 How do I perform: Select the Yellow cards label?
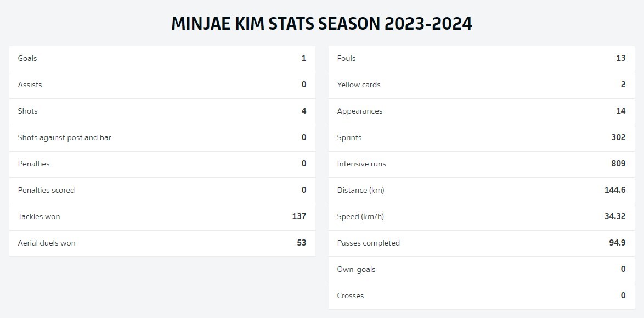click(359, 85)
